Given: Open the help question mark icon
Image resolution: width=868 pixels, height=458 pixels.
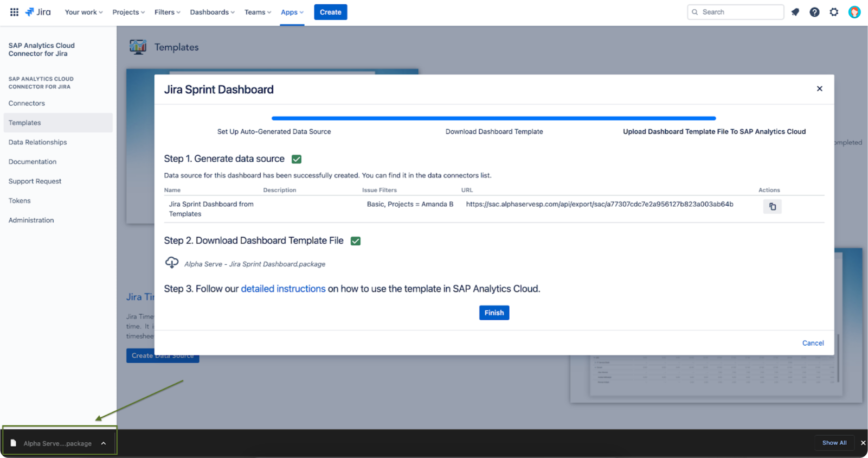Looking at the screenshot, I should pyautogui.click(x=814, y=12).
